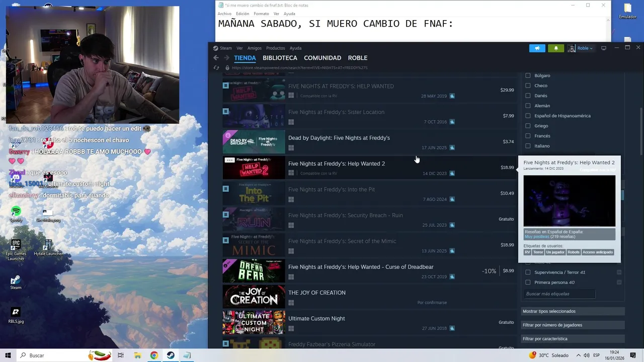Go forward with Steam's right arrow

[226, 58]
